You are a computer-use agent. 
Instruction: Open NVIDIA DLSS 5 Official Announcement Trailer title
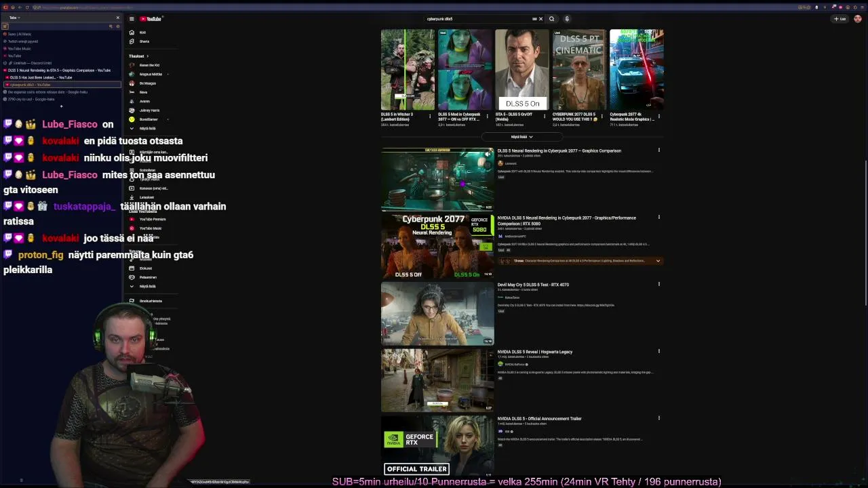pyautogui.click(x=539, y=419)
